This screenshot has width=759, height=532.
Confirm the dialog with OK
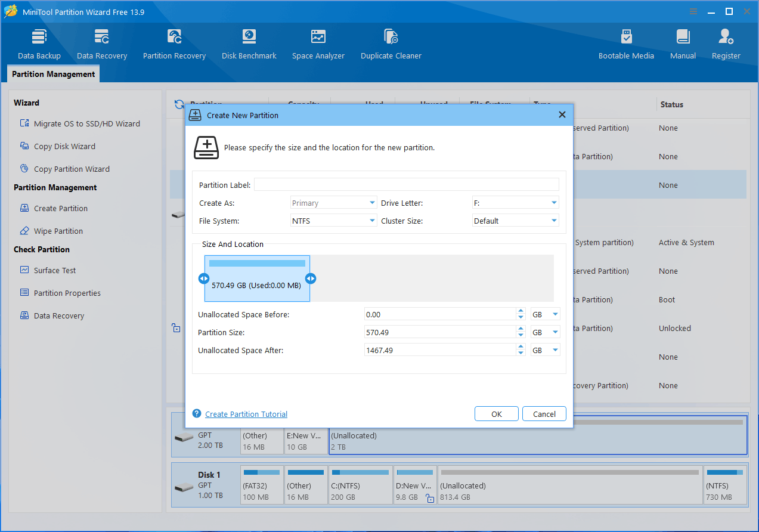coord(497,414)
